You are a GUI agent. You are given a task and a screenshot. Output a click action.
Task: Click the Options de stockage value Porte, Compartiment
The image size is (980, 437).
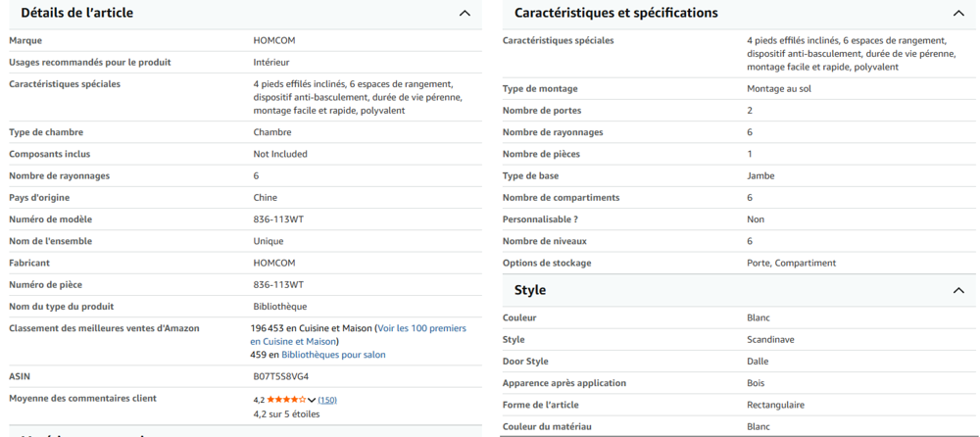click(791, 264)
